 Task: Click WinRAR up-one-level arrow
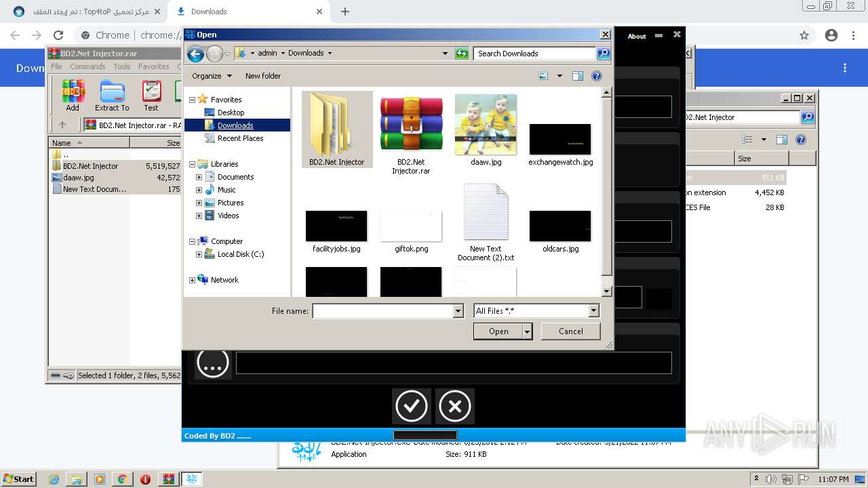tap(62, 125)
